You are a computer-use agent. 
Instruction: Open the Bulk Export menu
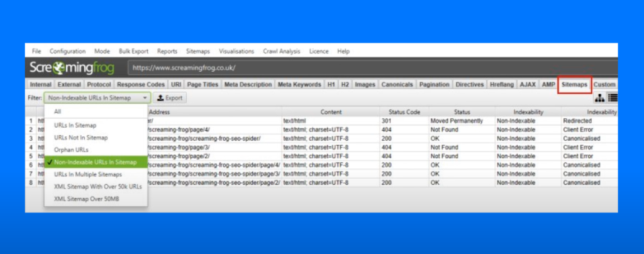(x=134, y=52)
